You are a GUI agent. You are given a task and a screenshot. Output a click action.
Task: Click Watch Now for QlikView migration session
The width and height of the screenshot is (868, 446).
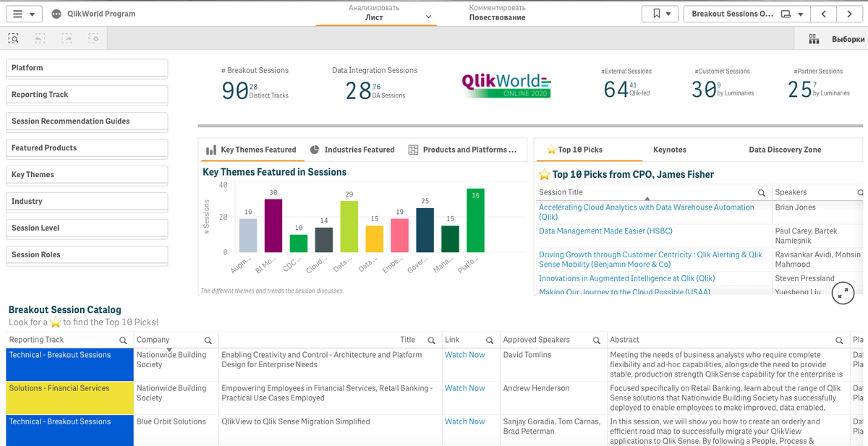coord(464,421)
